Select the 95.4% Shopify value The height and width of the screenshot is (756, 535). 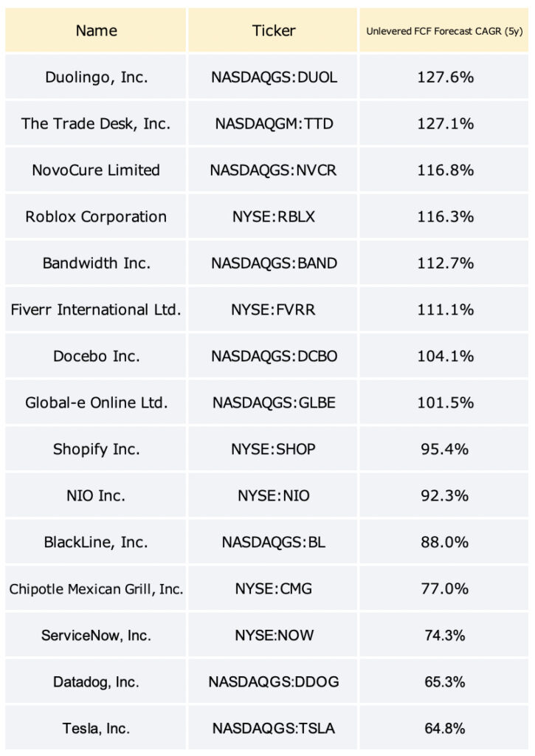(444, 449)
